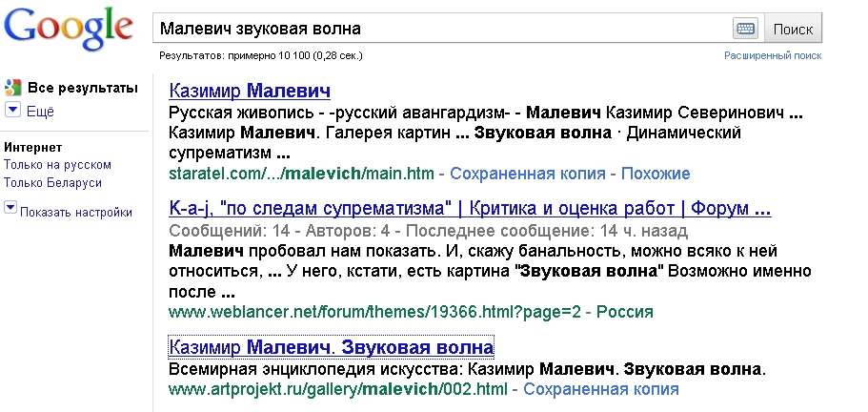The image size is (868, 412).
Task: Click 'Похожие' for staratel.com result
Action: pos(656,174)
